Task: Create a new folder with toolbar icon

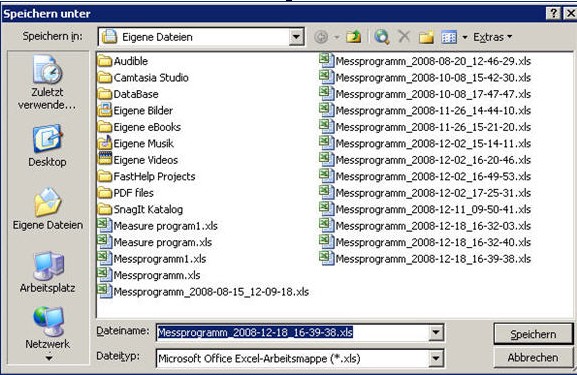Action: click(426, 37)
